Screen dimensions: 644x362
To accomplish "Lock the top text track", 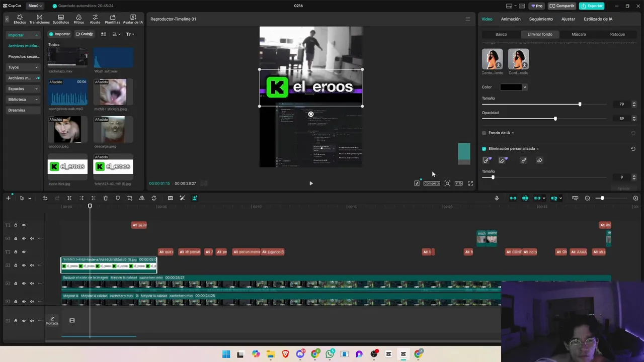I will (16, 225).
